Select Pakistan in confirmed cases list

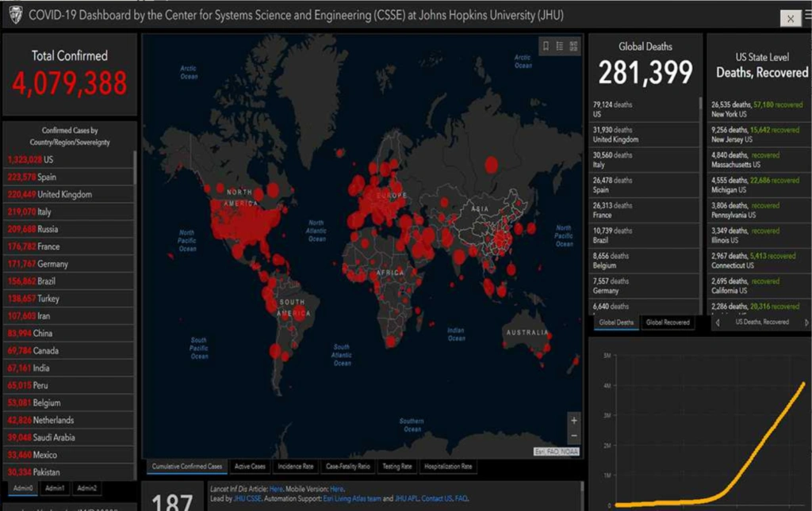pos(68,472)
